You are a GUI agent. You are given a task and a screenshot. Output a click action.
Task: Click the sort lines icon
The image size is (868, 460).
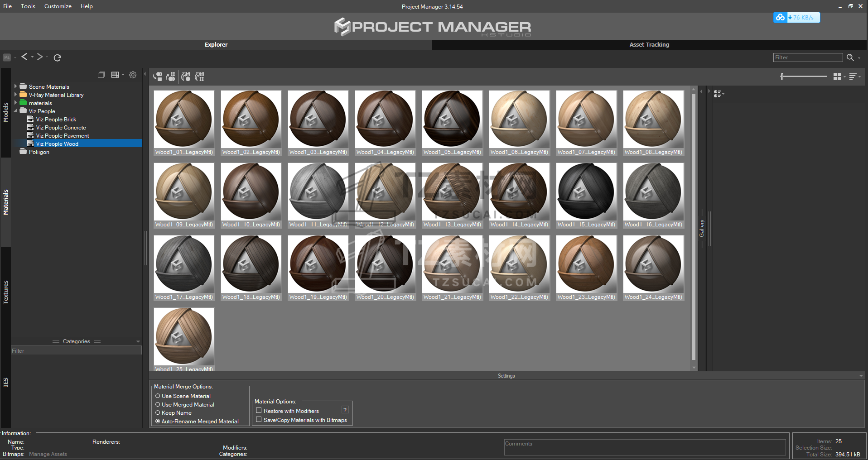[x=853, y=77]
